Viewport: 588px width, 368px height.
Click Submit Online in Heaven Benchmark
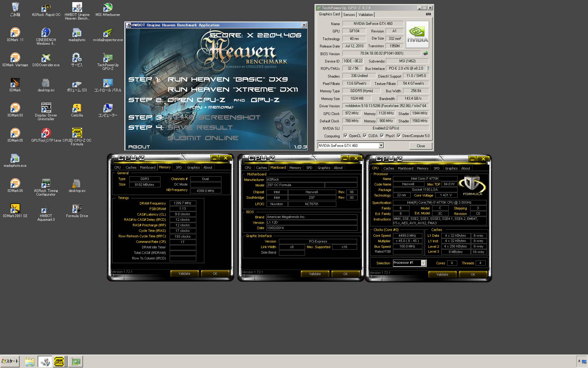tap(203, 138)
